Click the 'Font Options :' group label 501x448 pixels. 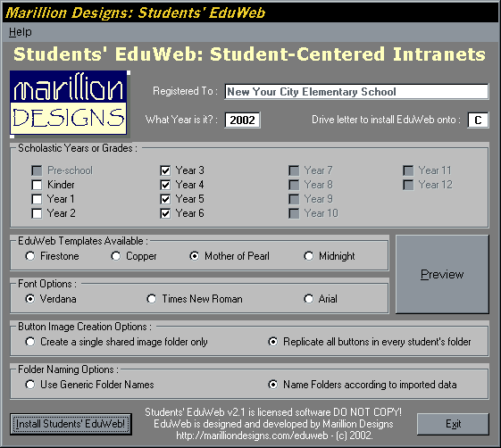(x=47, y=284)
